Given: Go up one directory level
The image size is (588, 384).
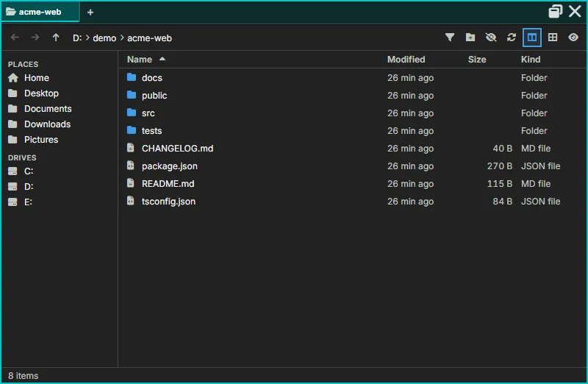Looking at the screenshot, I should pyautogui.click(x=56, y=38).
